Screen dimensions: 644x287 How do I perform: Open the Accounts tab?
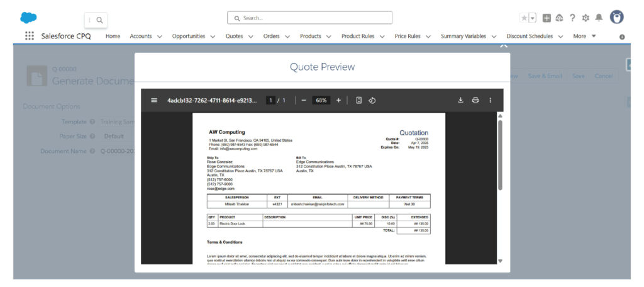[x=141, y=36]
